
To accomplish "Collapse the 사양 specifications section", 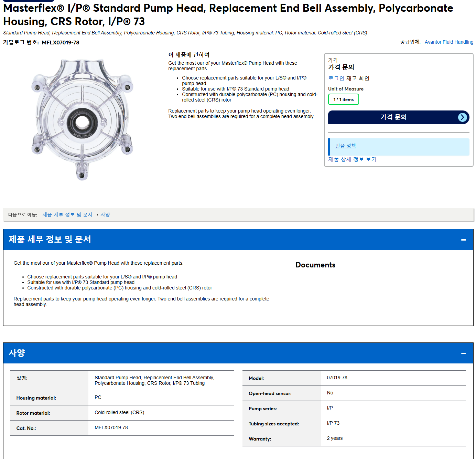I will coord(463,353).
